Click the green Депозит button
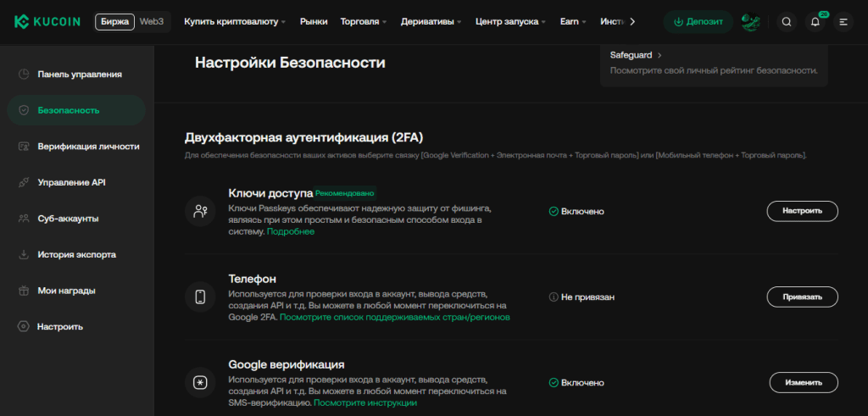The height and width of the screenshot is (416, 868). 698,22
